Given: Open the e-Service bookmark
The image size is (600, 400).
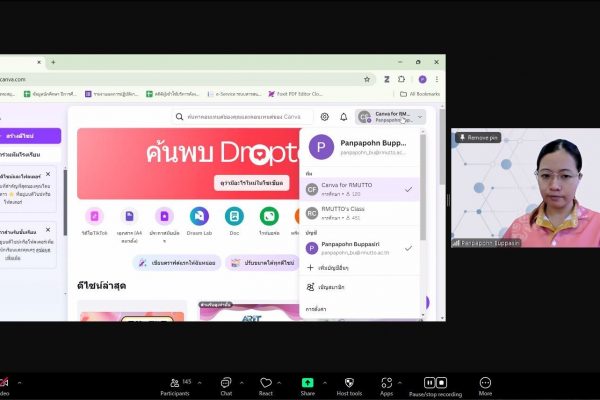Looking at the screenshot, I should tap(234, 94).
